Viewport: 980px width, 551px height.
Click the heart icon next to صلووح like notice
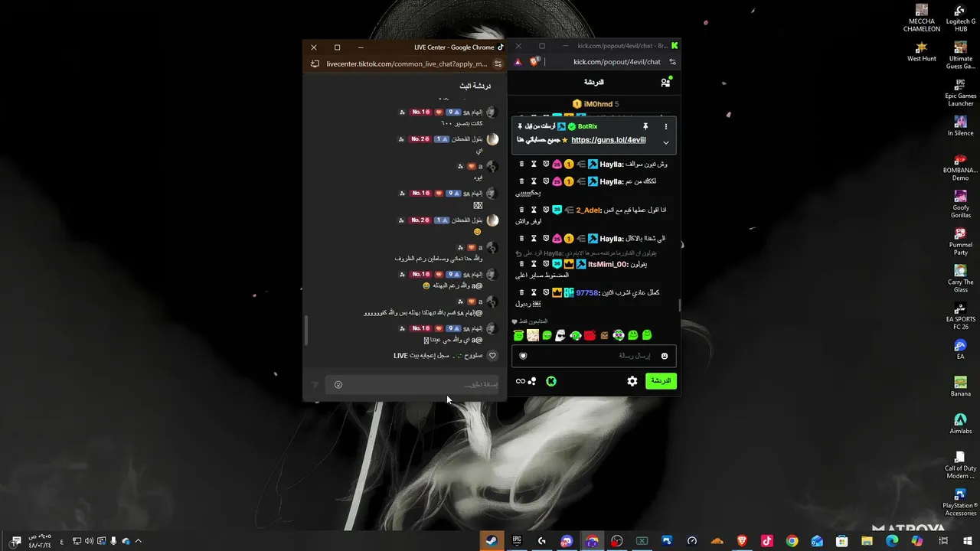coord(492,356)
